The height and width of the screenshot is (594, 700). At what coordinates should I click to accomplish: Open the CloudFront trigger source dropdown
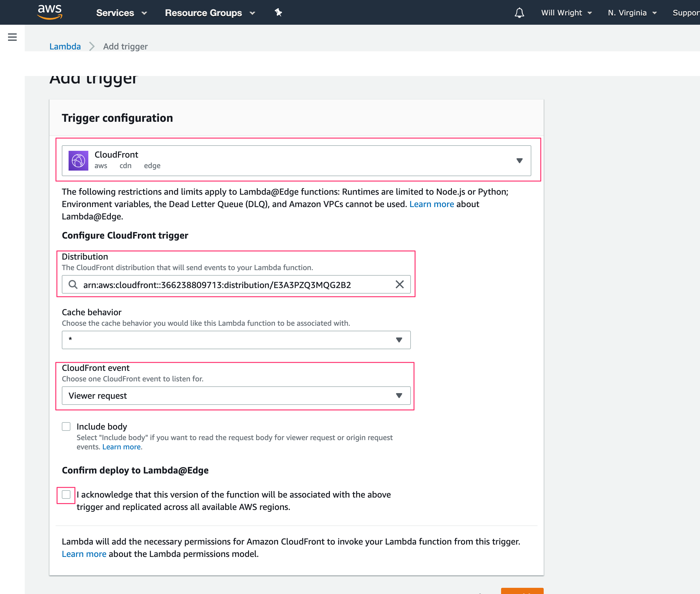tap(297, 161)
